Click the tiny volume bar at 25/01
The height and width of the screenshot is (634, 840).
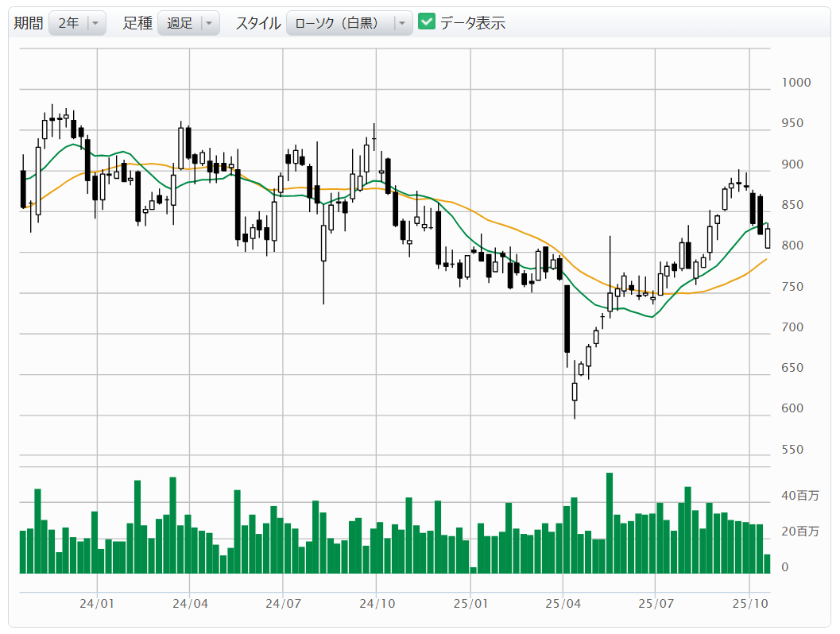click(474, 570)
